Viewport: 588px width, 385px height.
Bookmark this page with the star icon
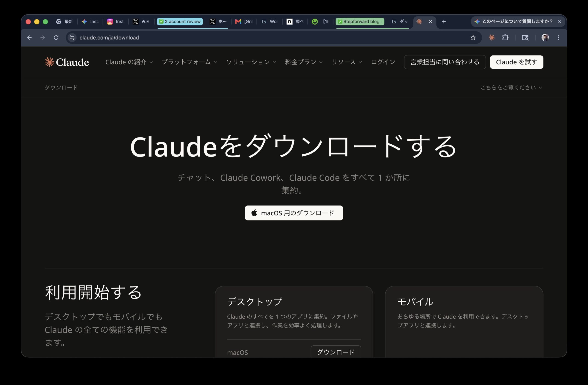(473, 38)
